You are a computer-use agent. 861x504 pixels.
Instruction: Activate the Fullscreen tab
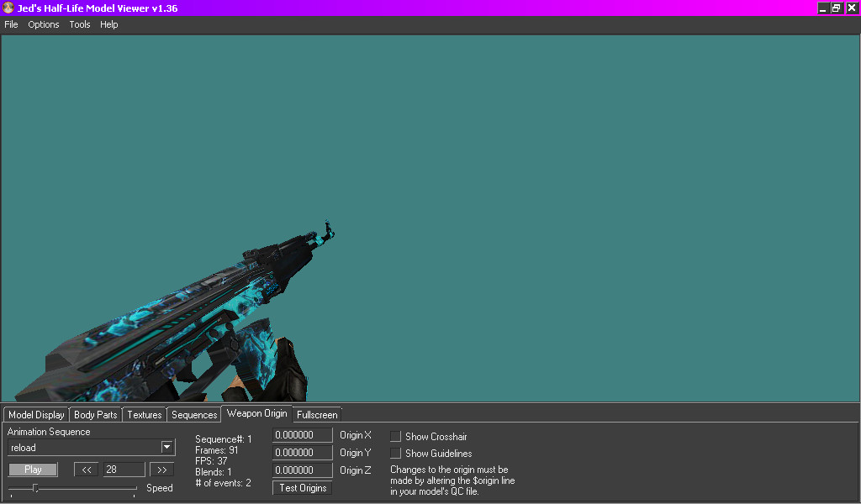pos(316,414)
